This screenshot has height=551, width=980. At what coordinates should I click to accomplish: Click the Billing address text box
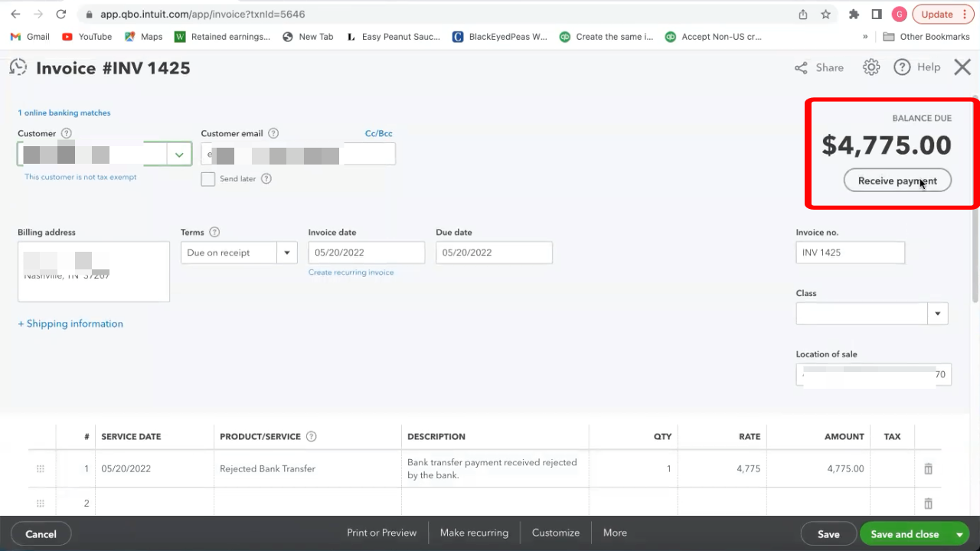click(x=93, y=272)
